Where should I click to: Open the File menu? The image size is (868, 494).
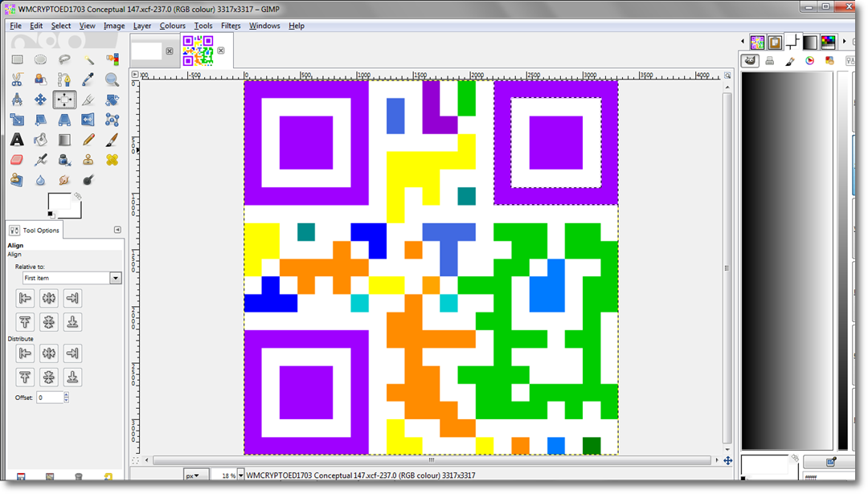(15, 26)
